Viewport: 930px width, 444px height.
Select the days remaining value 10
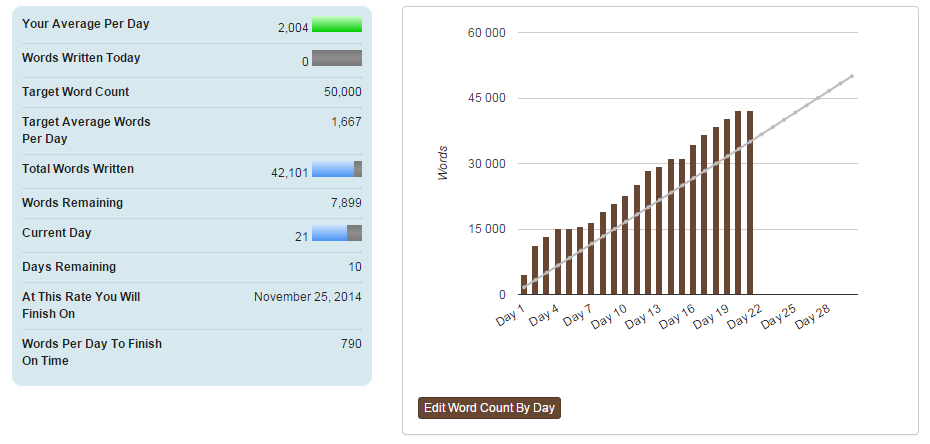pyautogui.click(x=355, y=267)
